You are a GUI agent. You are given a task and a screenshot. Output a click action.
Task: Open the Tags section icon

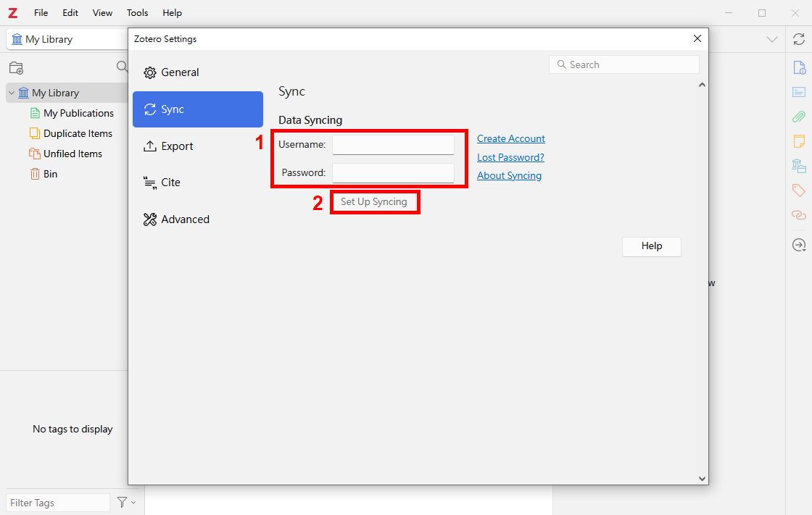click(798, 190)
